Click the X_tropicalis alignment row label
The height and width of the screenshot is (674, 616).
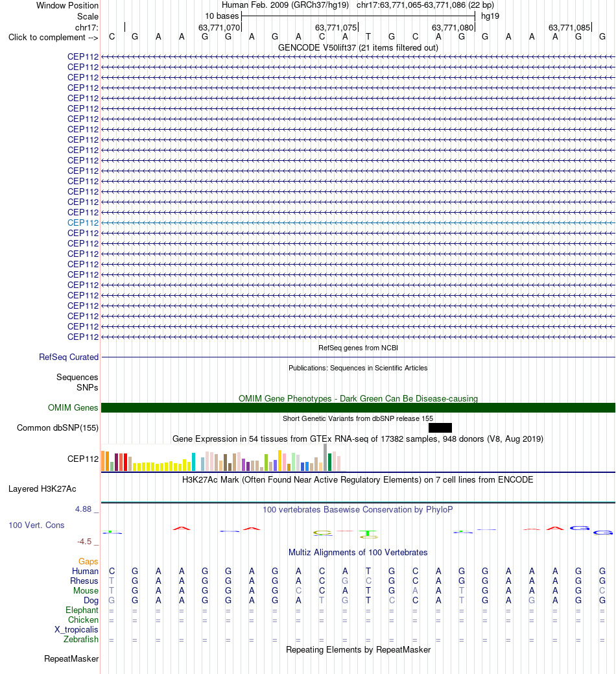77,630
